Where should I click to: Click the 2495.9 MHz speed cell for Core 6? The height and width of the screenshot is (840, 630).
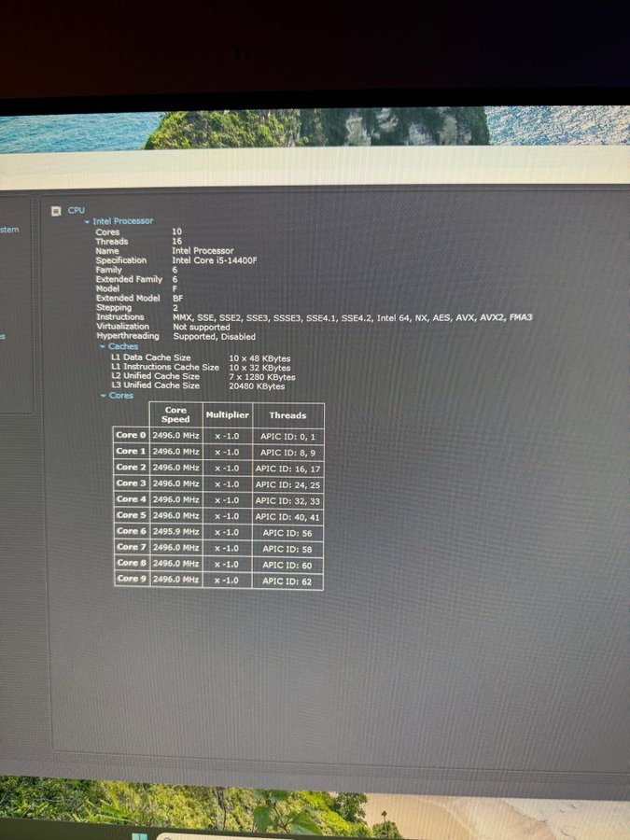[x=175, y=531]
